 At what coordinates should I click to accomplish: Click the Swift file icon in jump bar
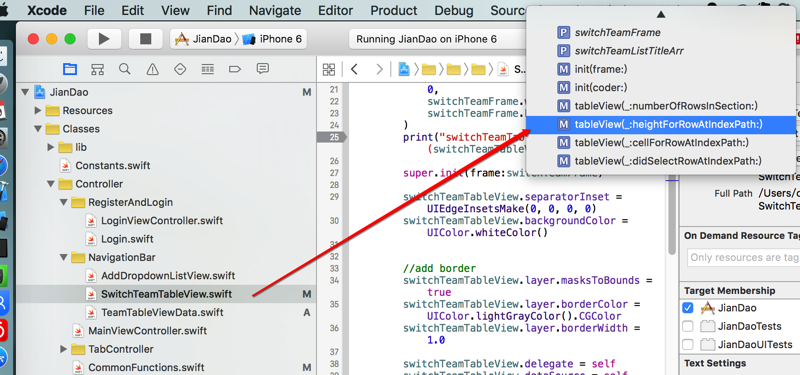pyautogui.click(x=503, y=69)
